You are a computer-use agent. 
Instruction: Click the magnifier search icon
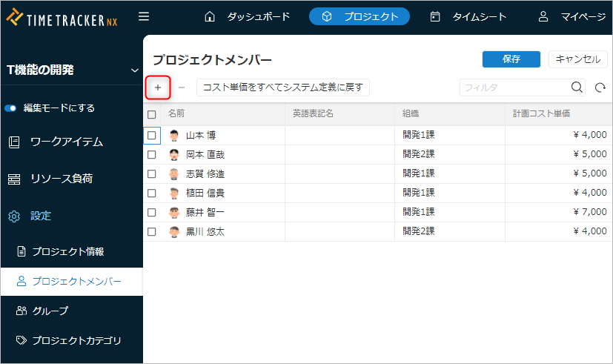click(x=577, y=87)
